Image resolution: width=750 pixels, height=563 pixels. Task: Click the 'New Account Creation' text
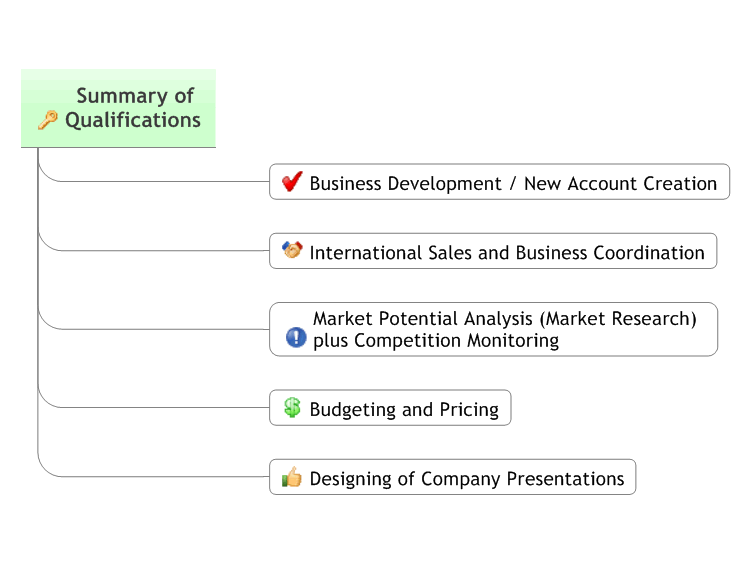pos(620,183)
